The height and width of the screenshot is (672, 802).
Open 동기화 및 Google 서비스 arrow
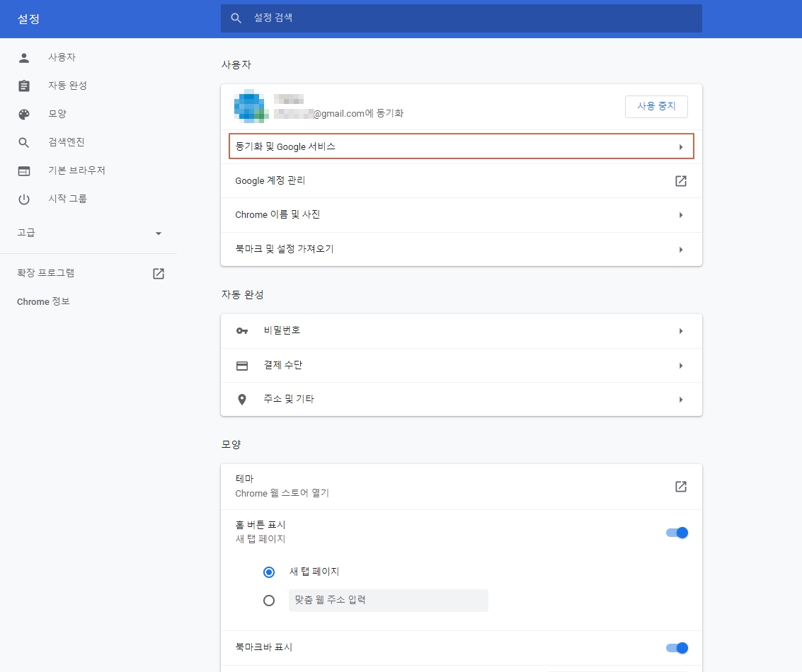[x=681, y=147]
